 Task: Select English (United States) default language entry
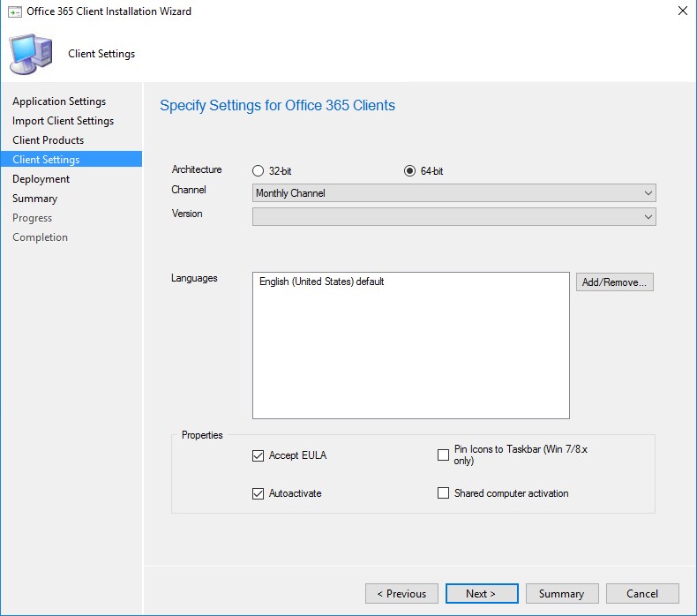point(321,282)
